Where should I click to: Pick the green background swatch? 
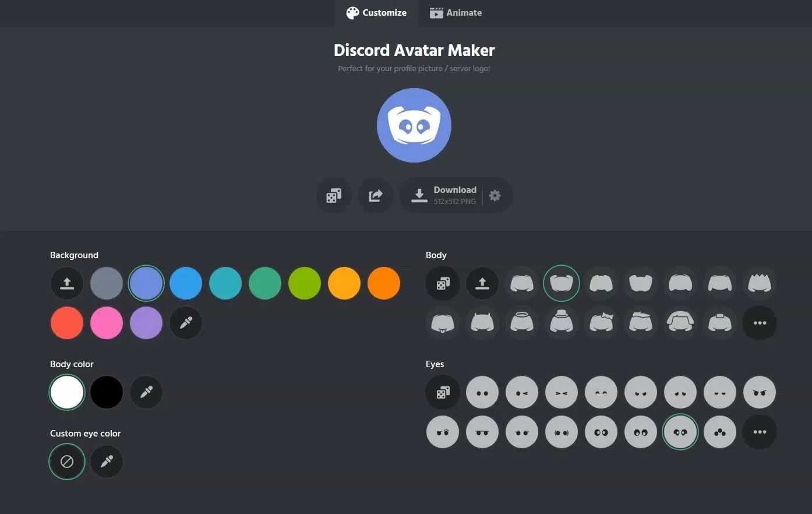(x=265, y=283)
